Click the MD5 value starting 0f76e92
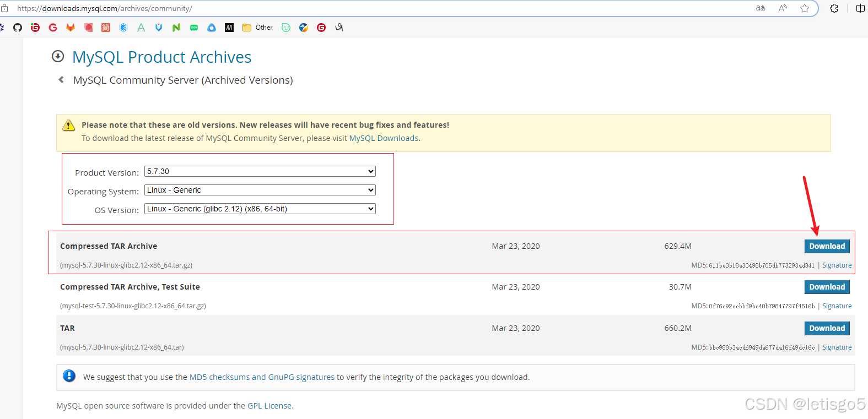The height and width of the screenshot is (419, 868). pyautogui.click(x=761, y=306)
